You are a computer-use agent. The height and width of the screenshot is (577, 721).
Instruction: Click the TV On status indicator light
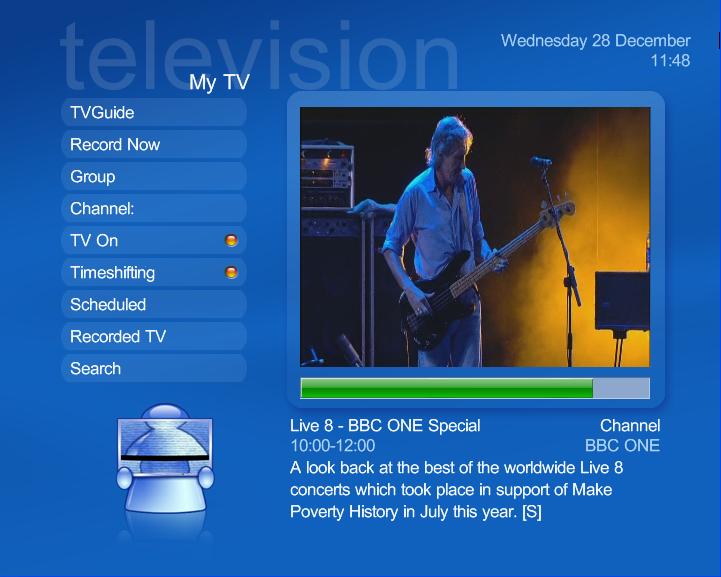tap(231, 240)
